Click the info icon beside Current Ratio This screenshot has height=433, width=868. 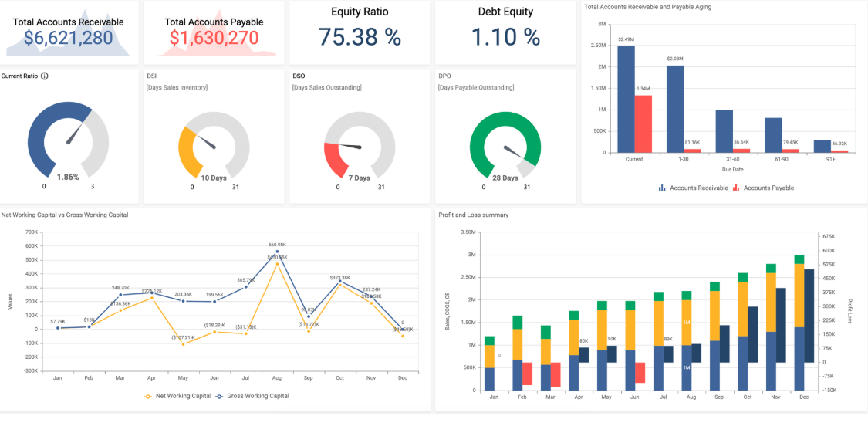(x=45, y=76)
